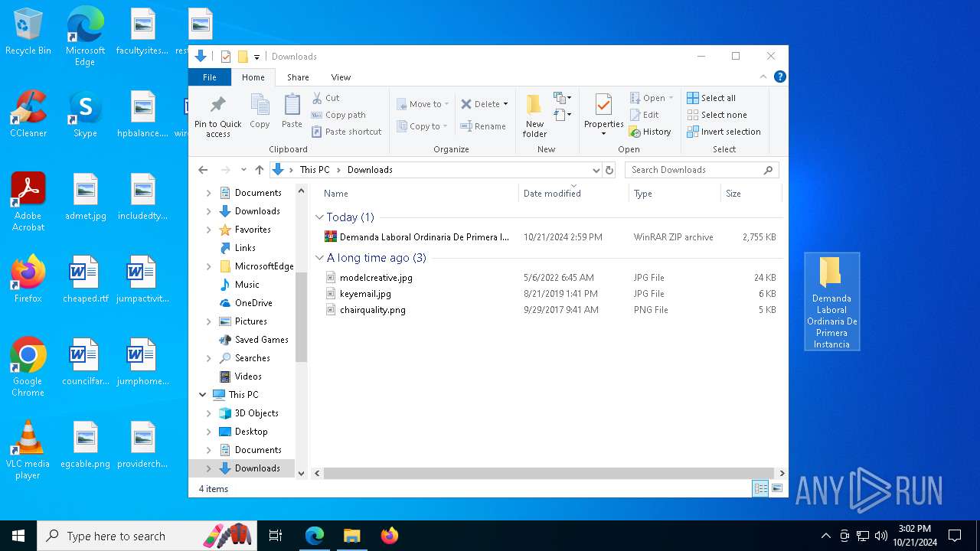Screen dimensions: 980x551
Task: Sort by Date modified column
Action: pos(573,194)
